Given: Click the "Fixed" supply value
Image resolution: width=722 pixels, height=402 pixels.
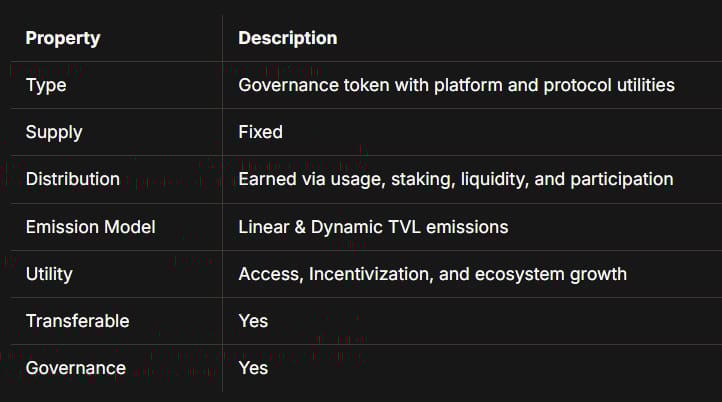Looking at the screenshot, I should pyautogui.click(x=260, y=132).
